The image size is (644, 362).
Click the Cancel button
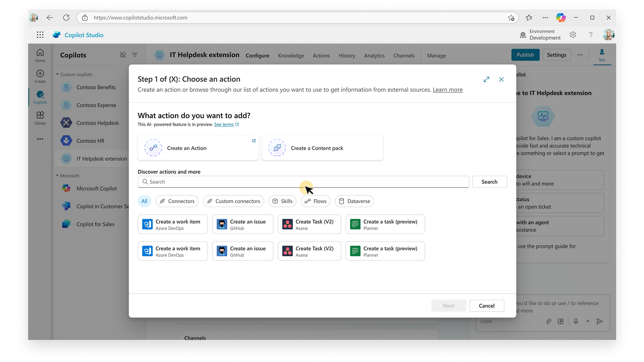click(x=487, y=306)
